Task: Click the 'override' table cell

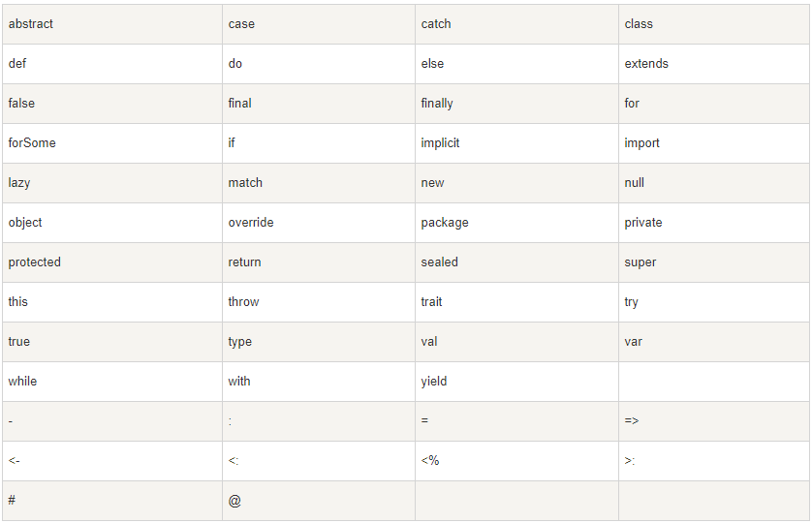Action: coord(251,223)
